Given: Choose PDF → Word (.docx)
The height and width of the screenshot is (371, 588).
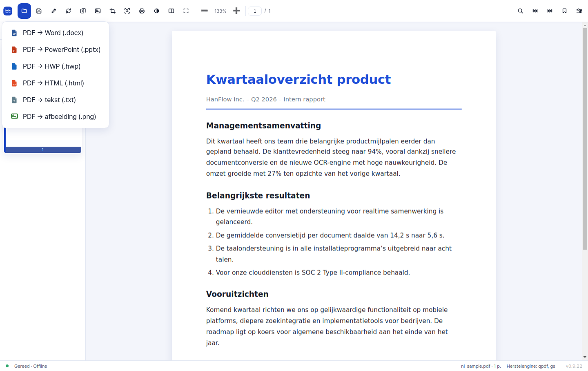Looking at the screenshot, I should tap(56, 33).
